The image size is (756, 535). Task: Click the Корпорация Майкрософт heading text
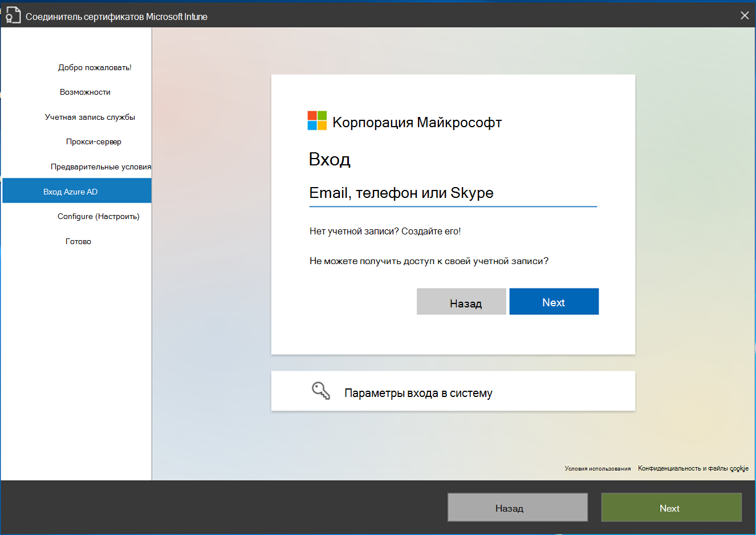point(417,123)
